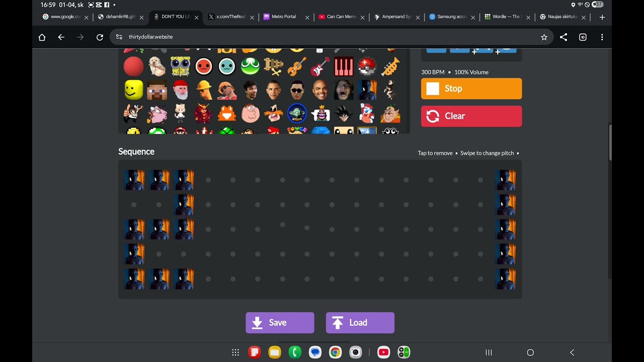Remove the lone sound in fourth sequence row
The width and height of the screenshot is (644, 362).
(x=134, y=254)
